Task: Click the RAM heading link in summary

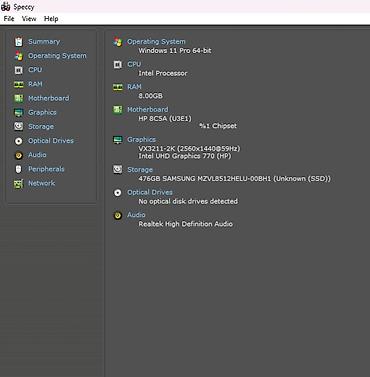Action: pyautogui.click(x=134, y=87)
